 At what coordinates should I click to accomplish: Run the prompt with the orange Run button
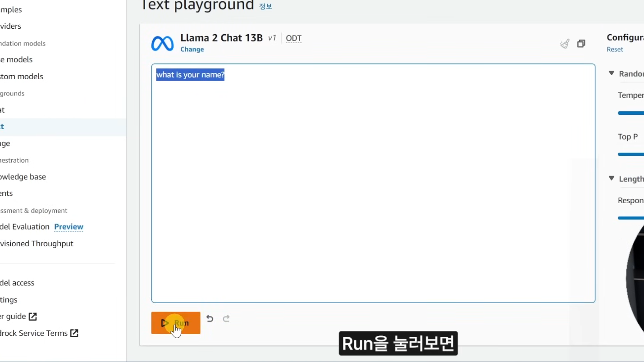(176, 323)
